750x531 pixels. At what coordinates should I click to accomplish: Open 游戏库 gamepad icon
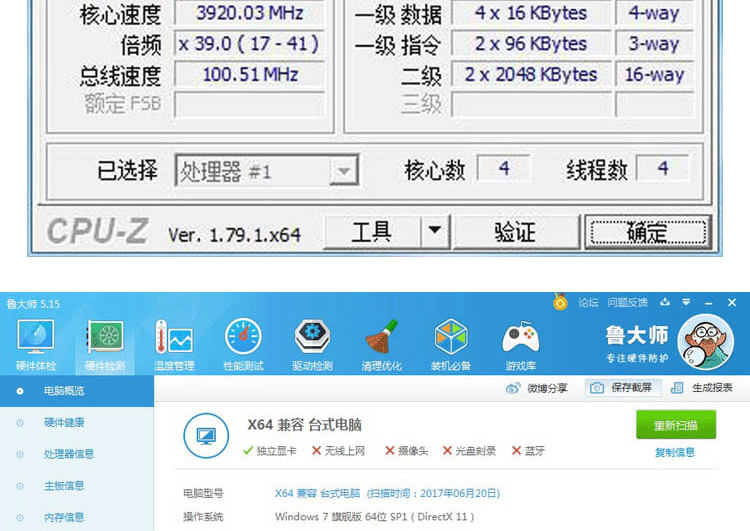coord(520,345)
